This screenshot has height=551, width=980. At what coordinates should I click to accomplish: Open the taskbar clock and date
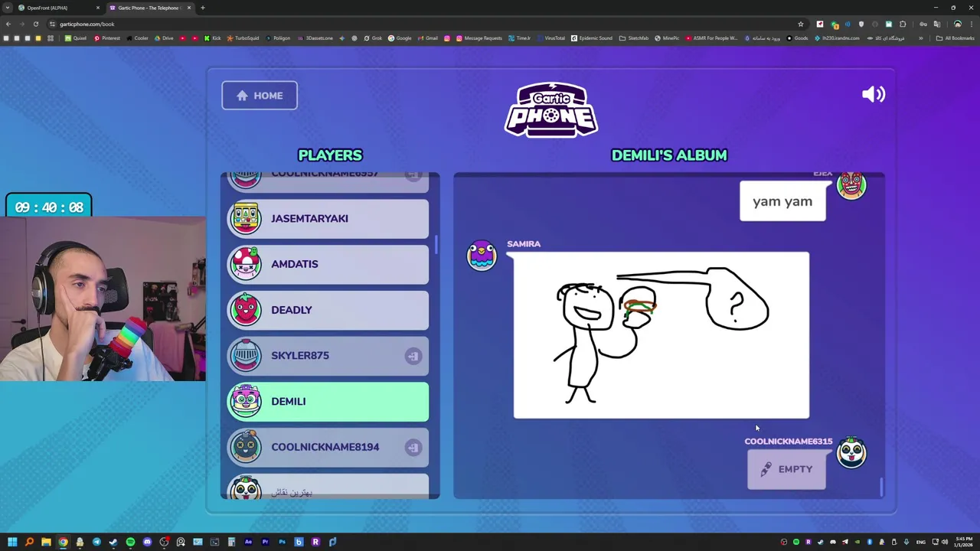[964, 542]
